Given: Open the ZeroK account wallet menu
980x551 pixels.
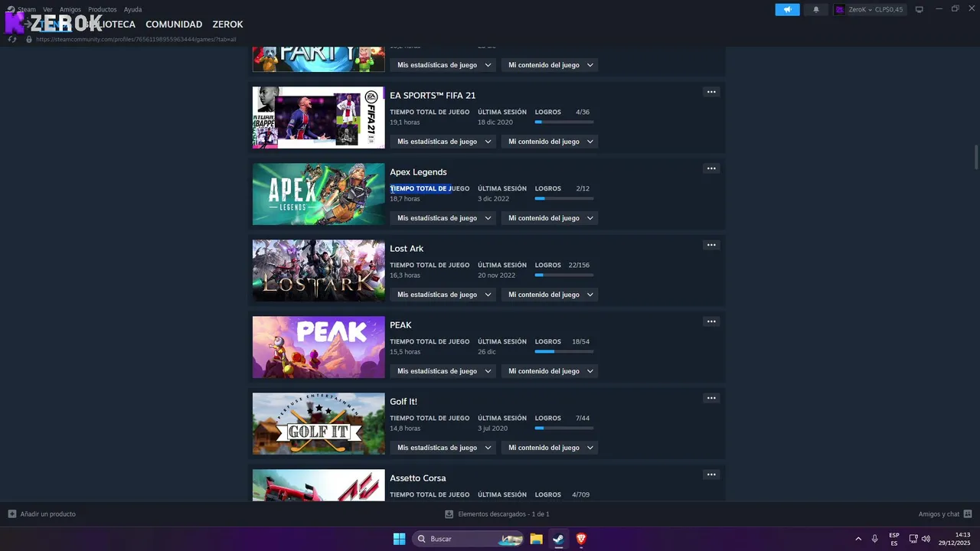Looking at the screenshot, I should (x=869, y=9).
